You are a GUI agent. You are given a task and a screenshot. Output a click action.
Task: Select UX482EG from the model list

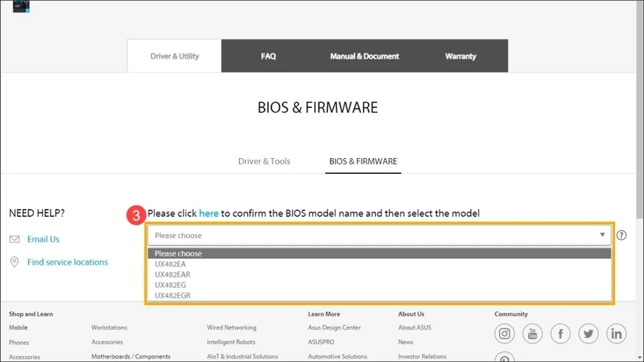(379, 285)
